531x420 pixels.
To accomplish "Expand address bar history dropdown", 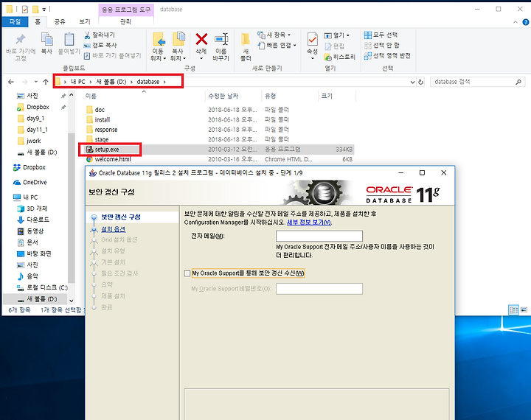I will (x=412, y=82).
